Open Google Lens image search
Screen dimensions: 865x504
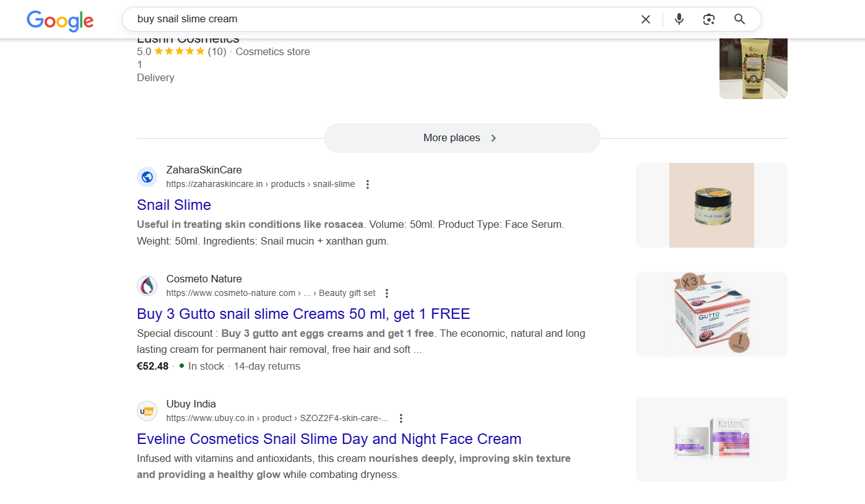click(709, 19)
